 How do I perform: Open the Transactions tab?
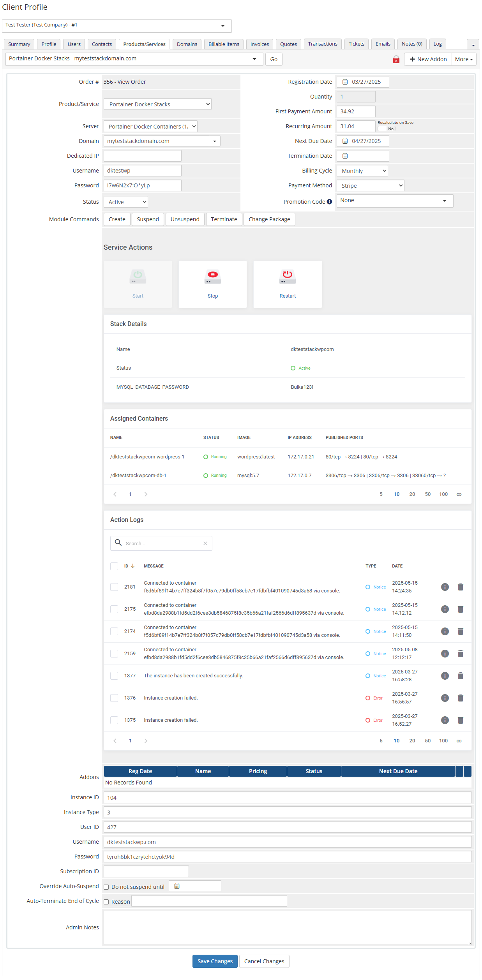323,44
